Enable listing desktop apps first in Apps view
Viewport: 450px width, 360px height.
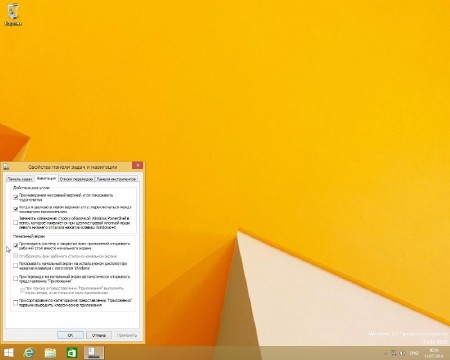[x=15, y=303]
